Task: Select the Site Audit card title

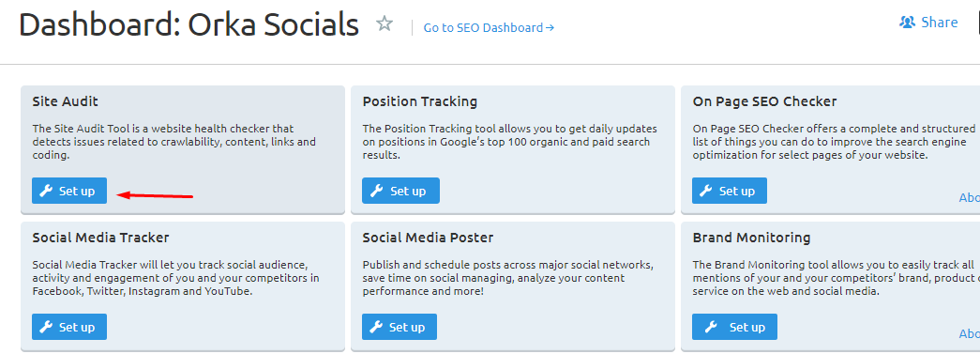Action: pos(65,101)
